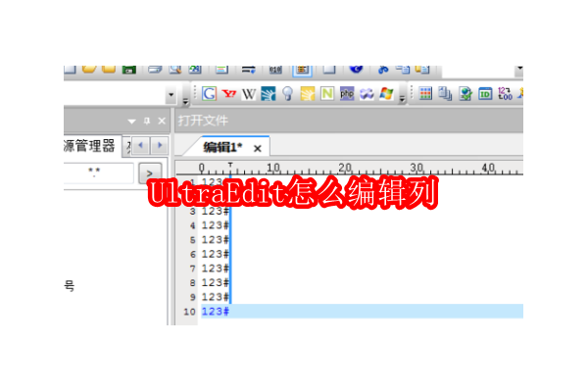The height and width of the screenshot is (392, 588).
Task: Click the yellow sunburst icon
Action: pyautogui.click(x=307, y=93)
